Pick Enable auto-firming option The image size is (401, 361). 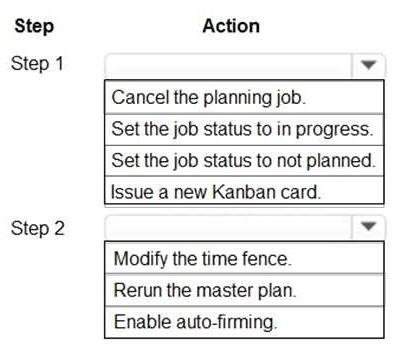coord(244,322)
